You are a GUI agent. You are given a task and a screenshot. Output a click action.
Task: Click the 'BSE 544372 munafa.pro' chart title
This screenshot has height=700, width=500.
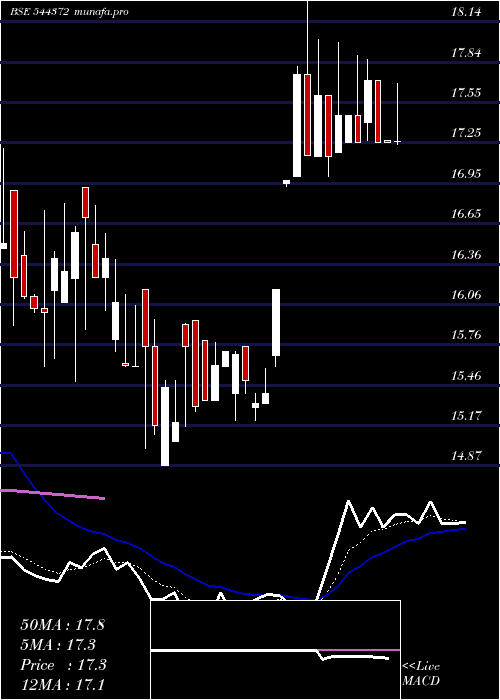point(70,12)
